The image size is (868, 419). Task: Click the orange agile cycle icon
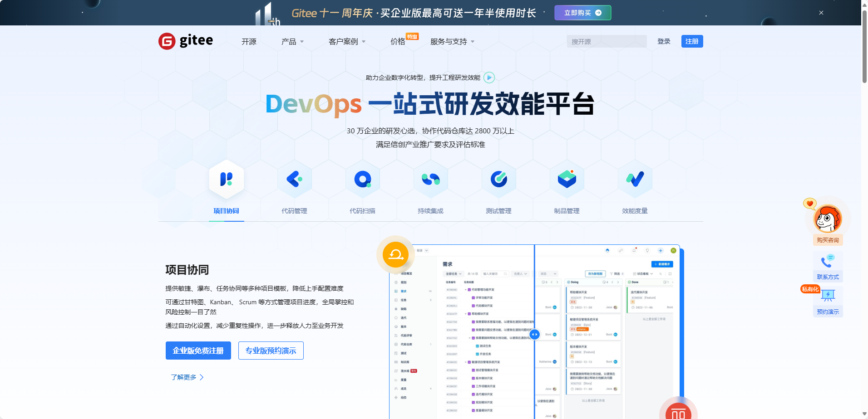pos(396,255)
